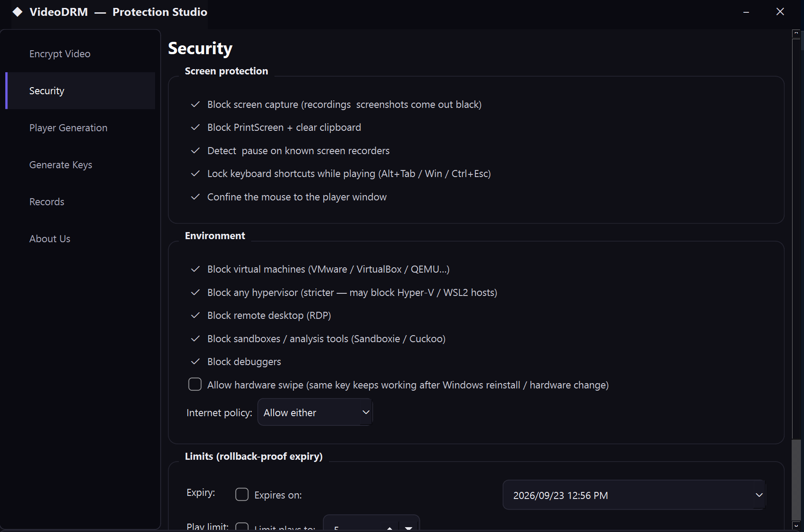This screenshot has height=532, width=804.
Task: Toggle Block debuggers checkmark
Action: click(x=195, y=362)
